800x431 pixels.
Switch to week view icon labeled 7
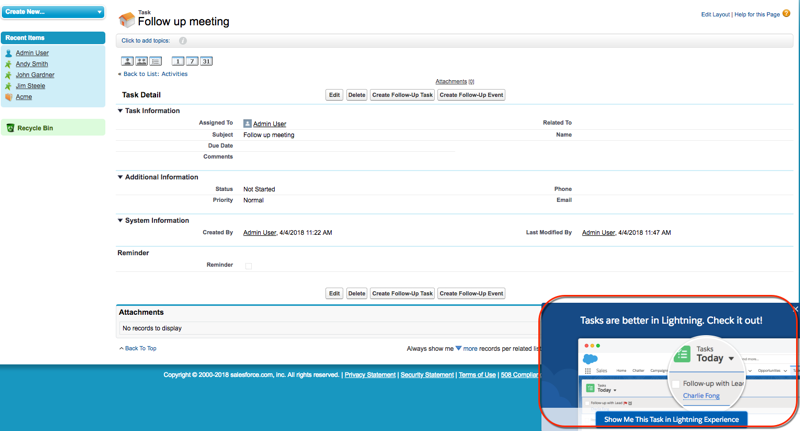[192, 61]
